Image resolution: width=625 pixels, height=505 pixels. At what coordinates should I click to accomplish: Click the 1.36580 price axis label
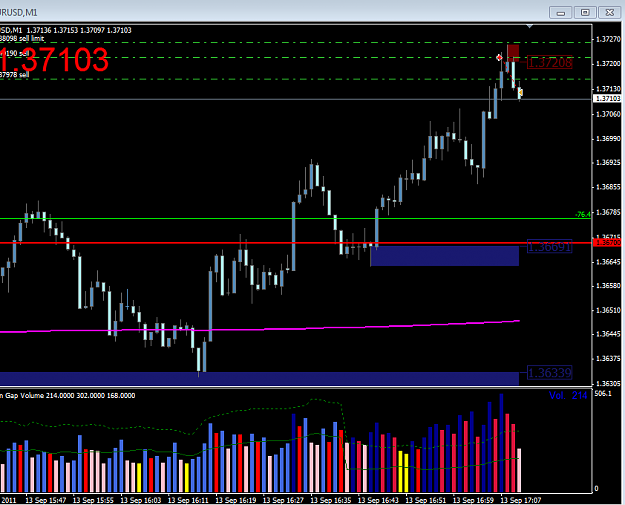pos(608,286)
